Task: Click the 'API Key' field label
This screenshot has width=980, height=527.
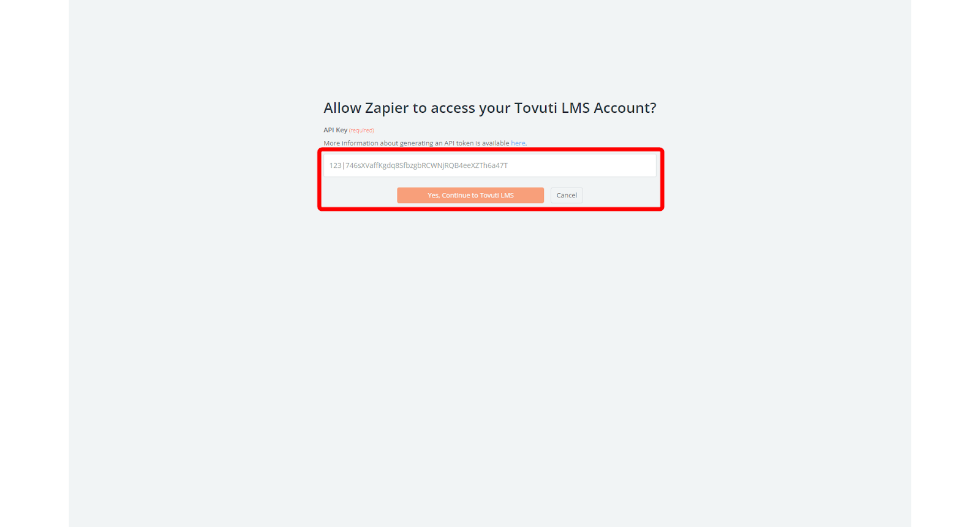Action: click(335, 130)
